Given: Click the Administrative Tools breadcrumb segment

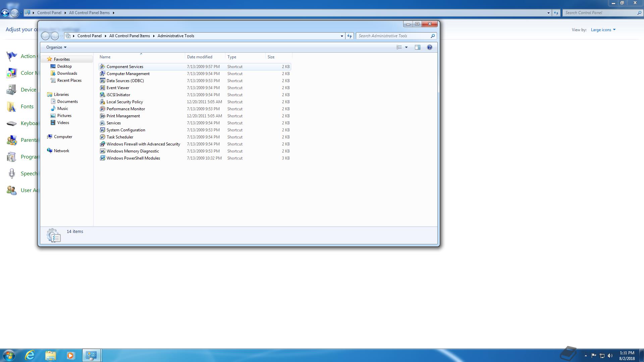Looking at the screenshot, I should click(x=176, y=36).
